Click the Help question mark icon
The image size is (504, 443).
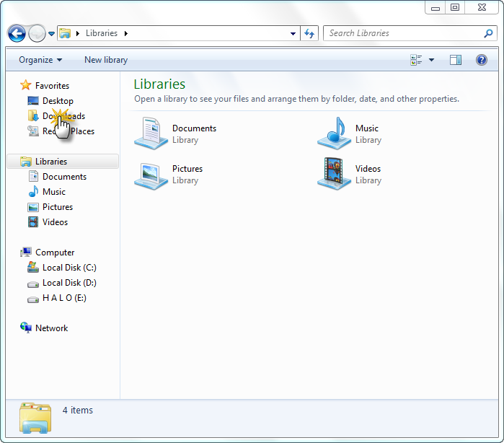coord(482,60)
